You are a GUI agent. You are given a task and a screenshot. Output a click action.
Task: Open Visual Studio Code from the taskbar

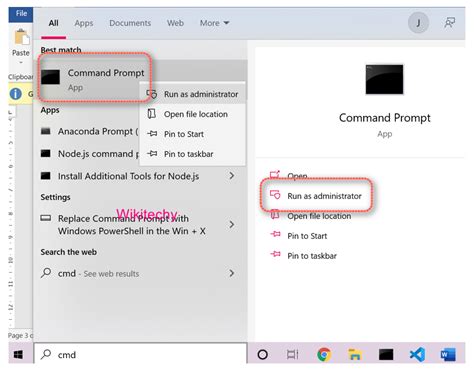[417, 354]
